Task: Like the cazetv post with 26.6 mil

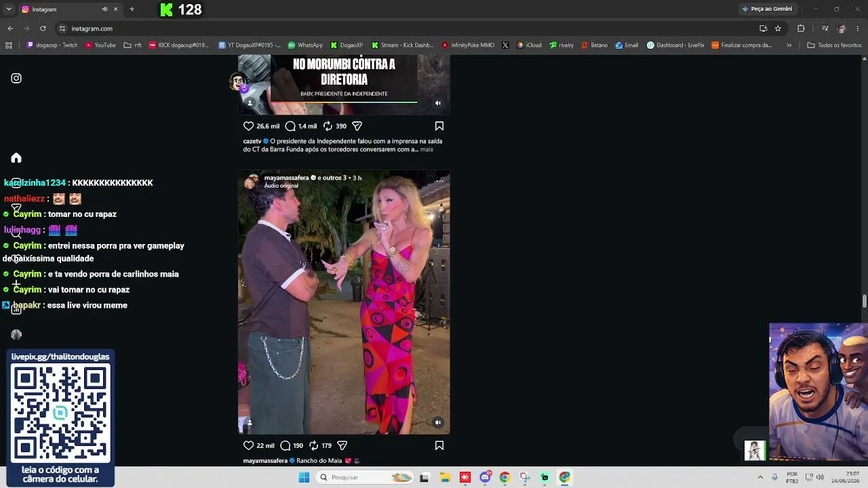Action: [248, 126]
